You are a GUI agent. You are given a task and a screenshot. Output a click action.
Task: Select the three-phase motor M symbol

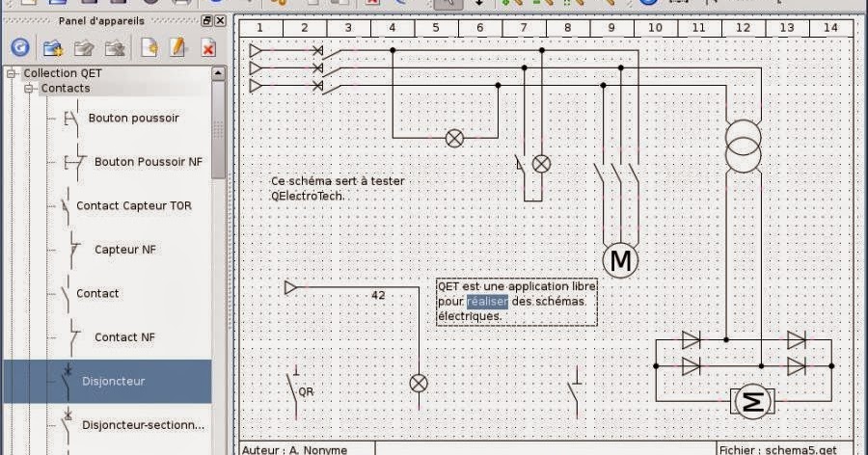click(620, 260)
